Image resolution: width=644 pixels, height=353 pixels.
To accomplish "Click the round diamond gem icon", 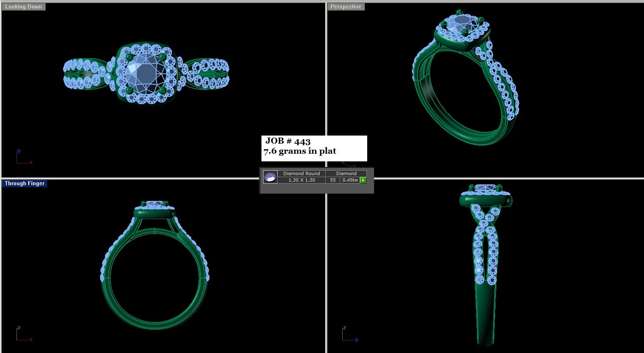I will pyautogui.click(x=270, y=177).
